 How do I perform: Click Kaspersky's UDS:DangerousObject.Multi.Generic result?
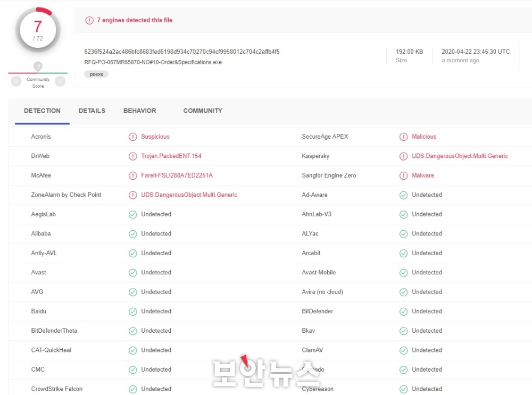pos(460,156)
